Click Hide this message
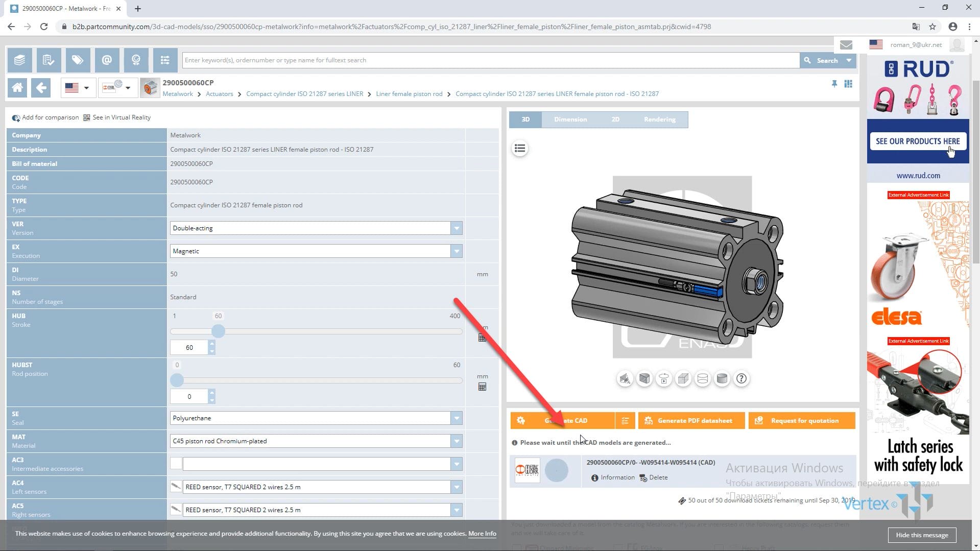Viewport: 980px width, 551px height. (922, 535)
